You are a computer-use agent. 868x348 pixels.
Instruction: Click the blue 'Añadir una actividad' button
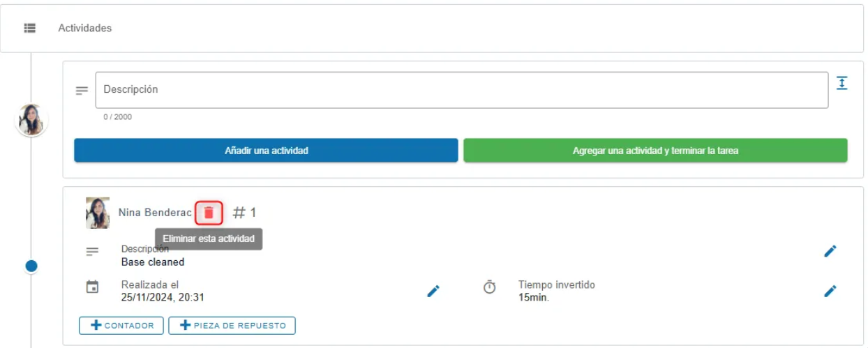(266, 151)
